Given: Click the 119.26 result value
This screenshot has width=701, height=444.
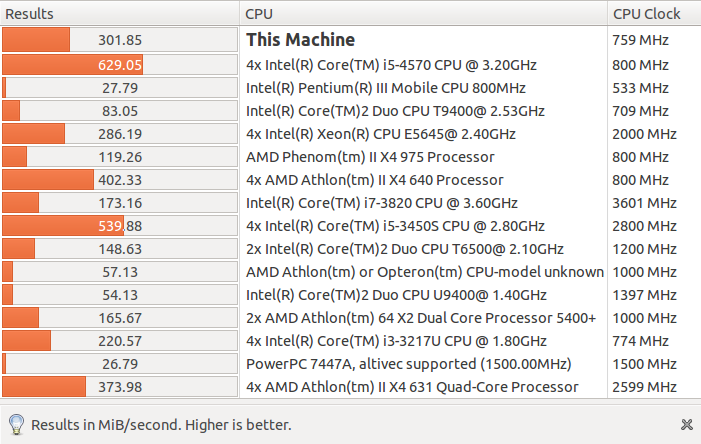Looking at the screenshot, I should (x=120, y=157).
